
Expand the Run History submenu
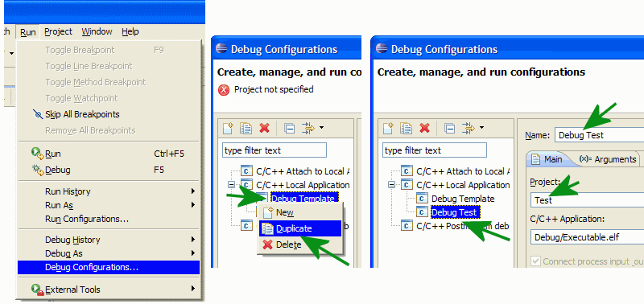click(109, 191)
